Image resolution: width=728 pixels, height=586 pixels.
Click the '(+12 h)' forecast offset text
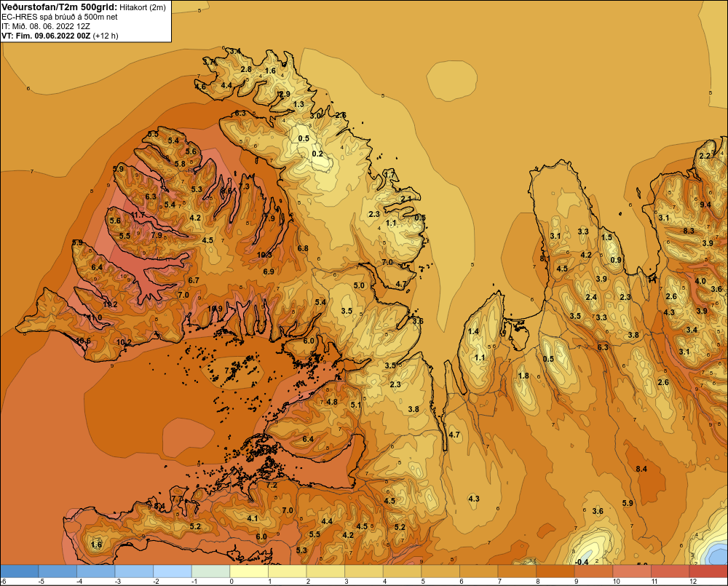pyautogui.click(x=106, y=36)
